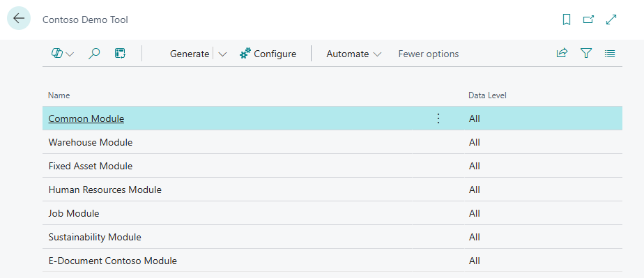Click Data Level value for Sustainability Module
This screenshot has width=644, height=278.
click(x=475, y=237)
